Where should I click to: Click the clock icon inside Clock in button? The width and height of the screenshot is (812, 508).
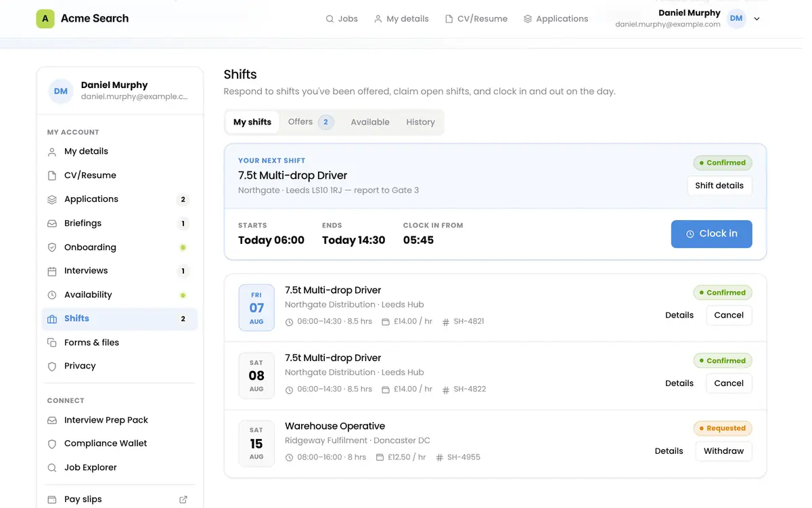click(x=690, y=234)
